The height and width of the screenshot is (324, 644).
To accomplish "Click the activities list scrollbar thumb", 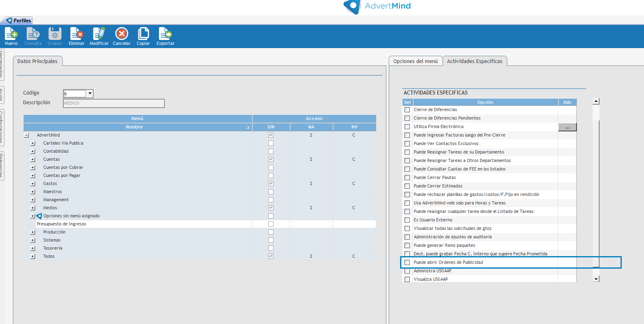I will [x=596, y=193].
